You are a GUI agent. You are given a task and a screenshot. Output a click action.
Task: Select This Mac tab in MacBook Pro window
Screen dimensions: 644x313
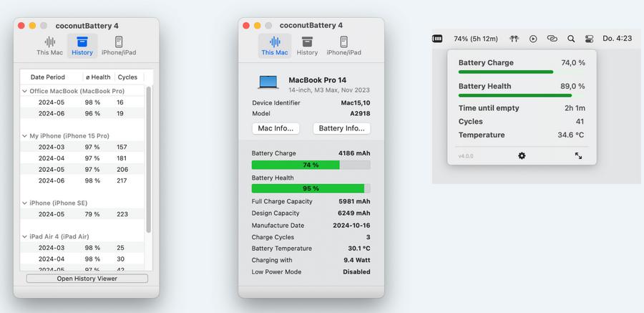tap(275, 46)
